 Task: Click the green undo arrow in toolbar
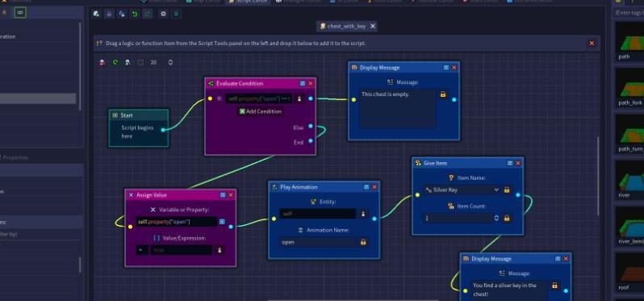tap(134, 14)
